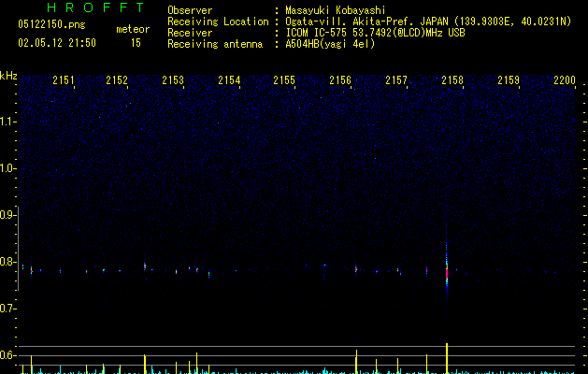This screenshot has width=588, height=374.
Task: Click the Ogata-vill. Akita-Pref. JAPAN location text
Action: point(428,22)
